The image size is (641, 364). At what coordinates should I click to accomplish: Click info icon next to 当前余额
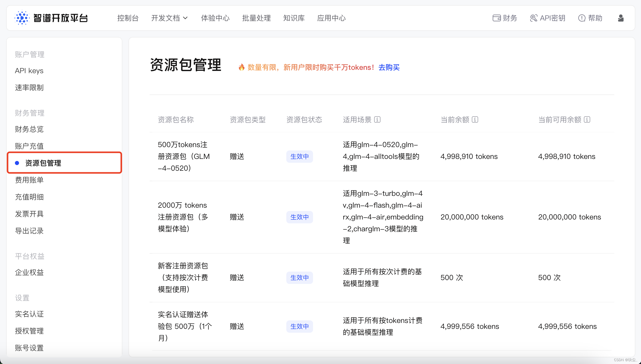(x=475, y=120)
